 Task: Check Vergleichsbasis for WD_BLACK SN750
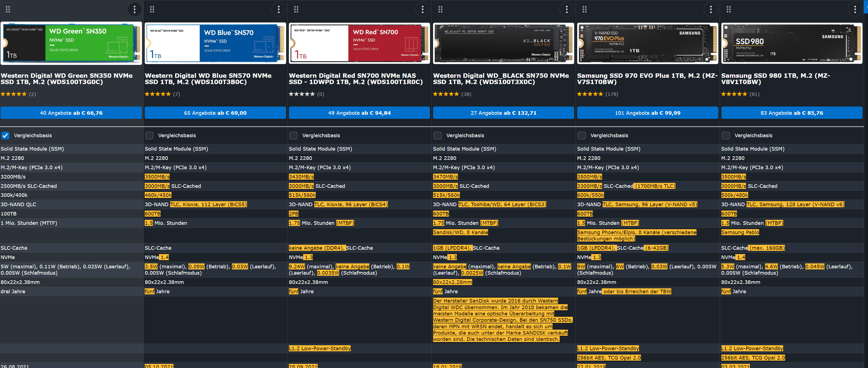(x=437, y=136)
